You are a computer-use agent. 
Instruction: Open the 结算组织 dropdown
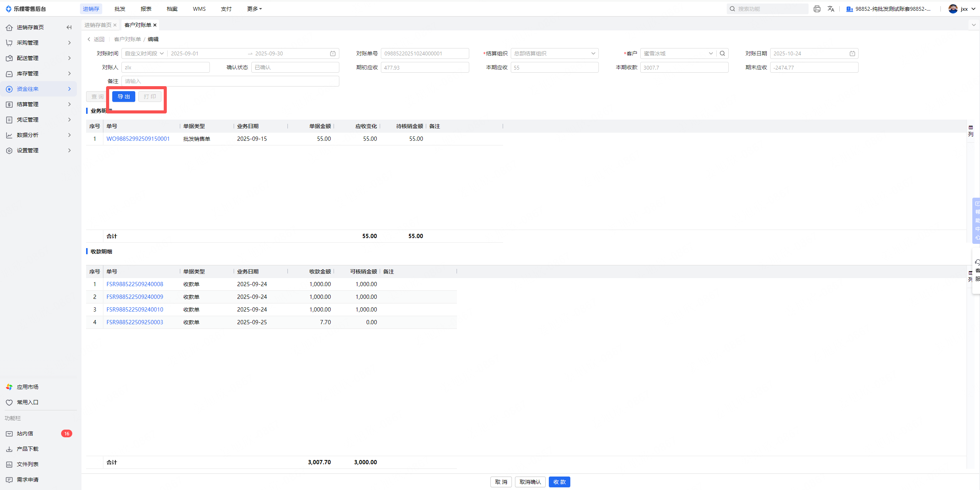[x=554, y=53]
